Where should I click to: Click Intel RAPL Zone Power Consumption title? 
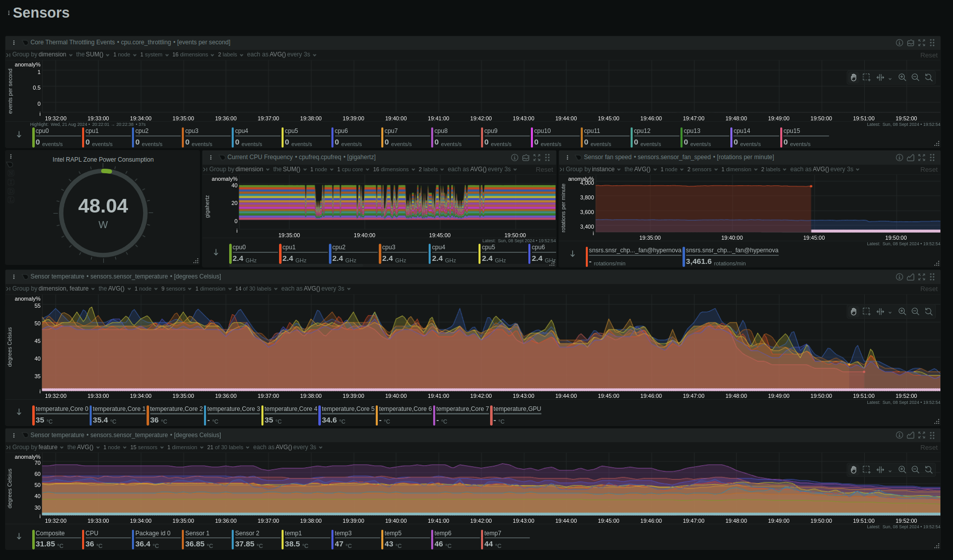[103, 160]
